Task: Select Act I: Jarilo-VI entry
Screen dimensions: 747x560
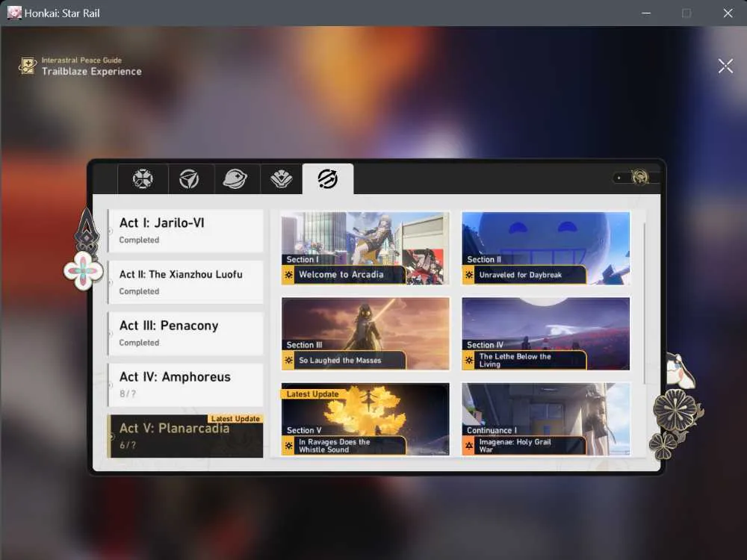Action: 185,231
